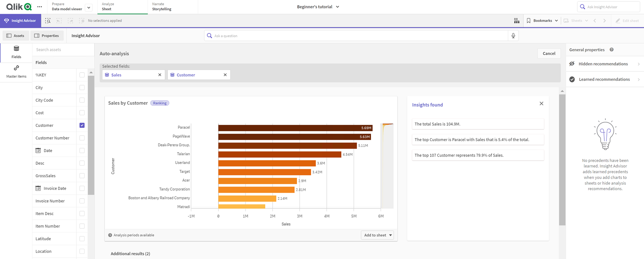Switch to the Narrate Storytelling tab
The image size is (644, 259).
(x=162, y=7)
